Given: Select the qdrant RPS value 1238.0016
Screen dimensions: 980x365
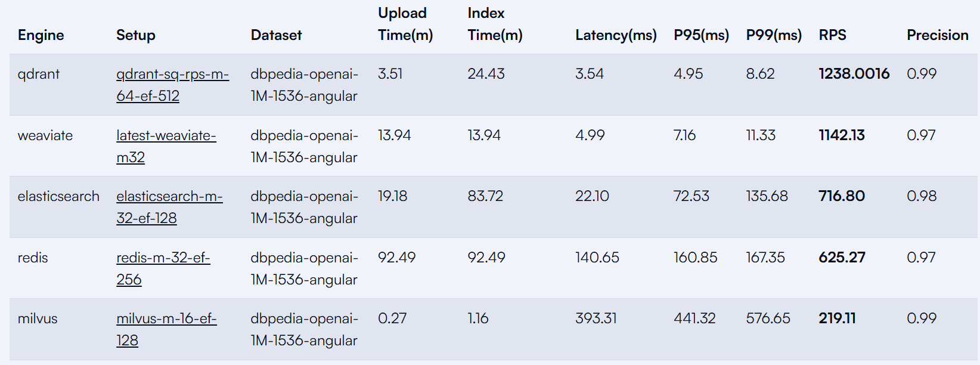Looking at the screenshot, I should coord(854,73).
